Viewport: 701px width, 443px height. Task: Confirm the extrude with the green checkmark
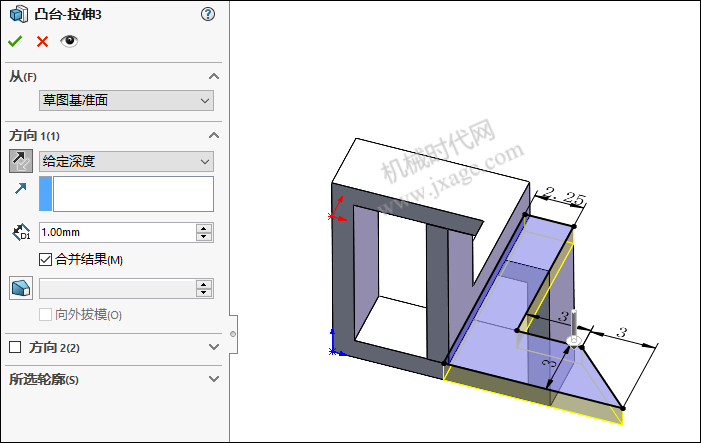[15, 42]
